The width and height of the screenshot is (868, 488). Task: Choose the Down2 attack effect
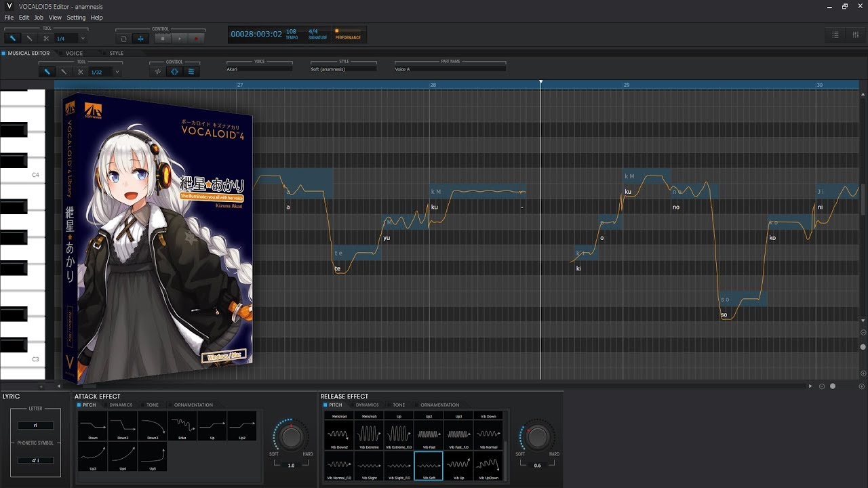point(122,426)
